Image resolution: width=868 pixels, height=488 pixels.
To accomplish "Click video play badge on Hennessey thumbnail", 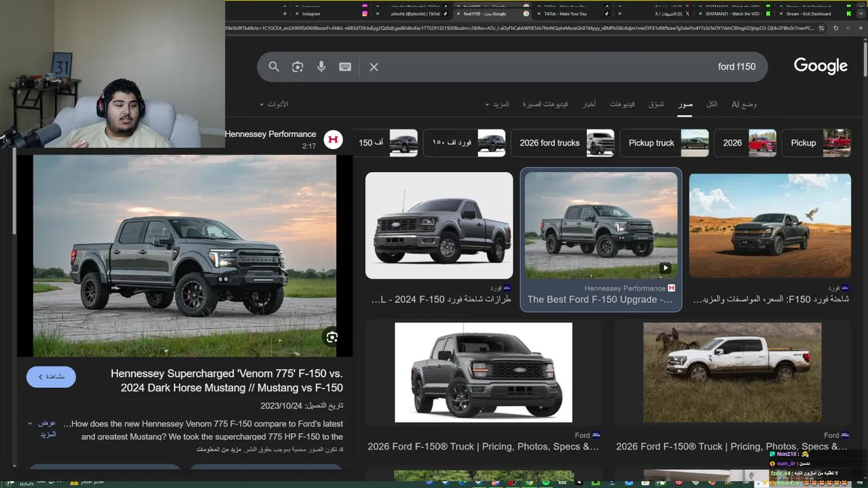I will point(665,268).
